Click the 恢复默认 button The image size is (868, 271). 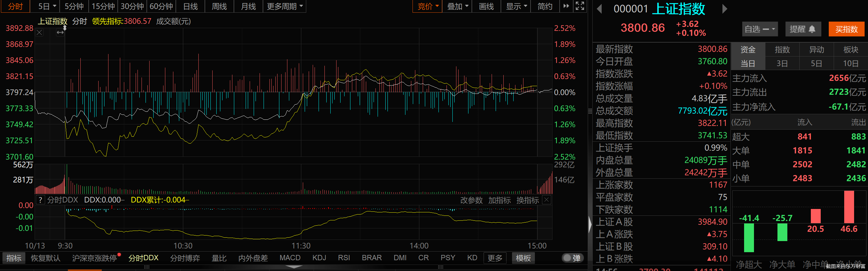[x=45, y=258]
